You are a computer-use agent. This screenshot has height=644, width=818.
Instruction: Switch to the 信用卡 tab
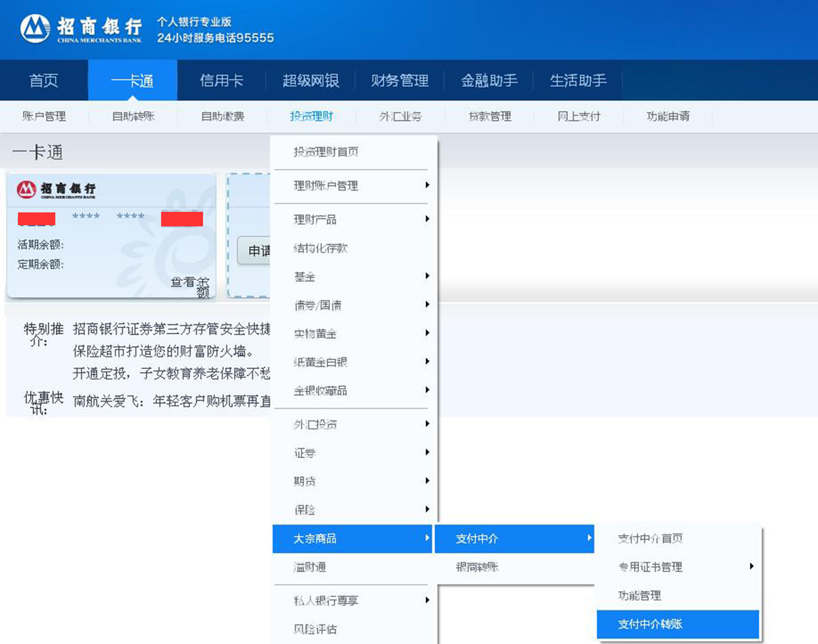pyautogui.click(x=222, y=81)
